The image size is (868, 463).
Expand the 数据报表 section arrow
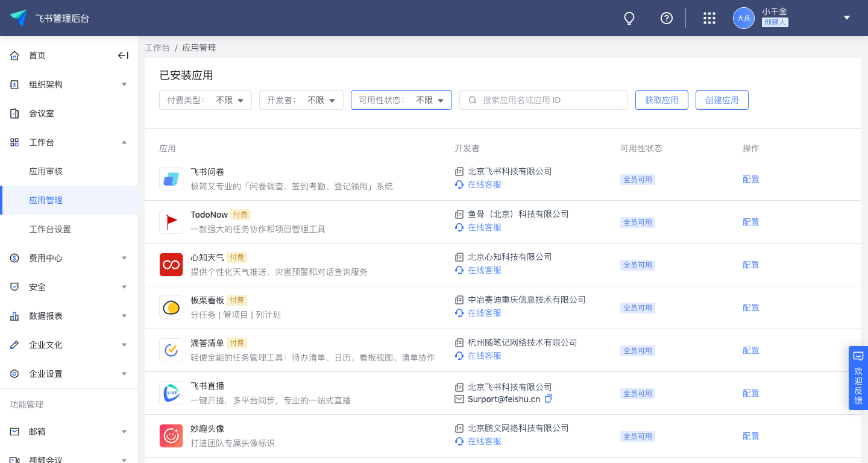124,316
